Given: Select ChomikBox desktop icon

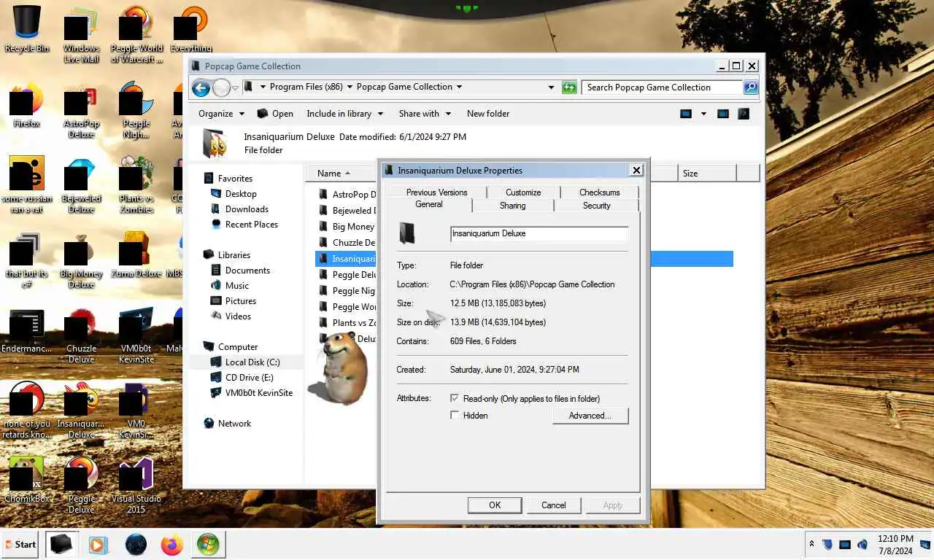Looking at the screenshot, I should 27,480.
